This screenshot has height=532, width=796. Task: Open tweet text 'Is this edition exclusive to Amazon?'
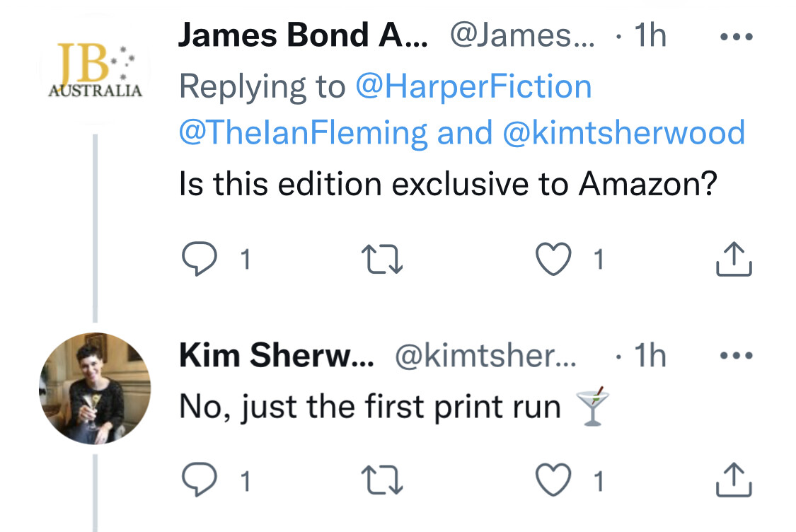(x=448, y=184)
